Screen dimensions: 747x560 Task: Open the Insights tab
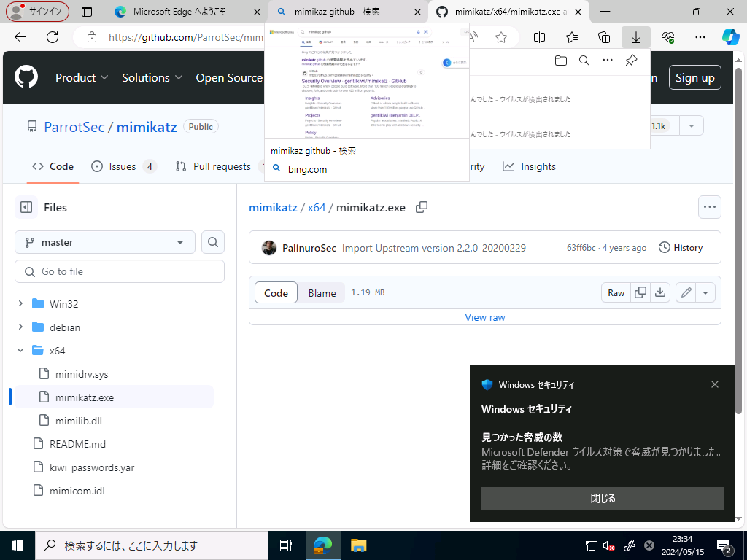coord(530,166)
